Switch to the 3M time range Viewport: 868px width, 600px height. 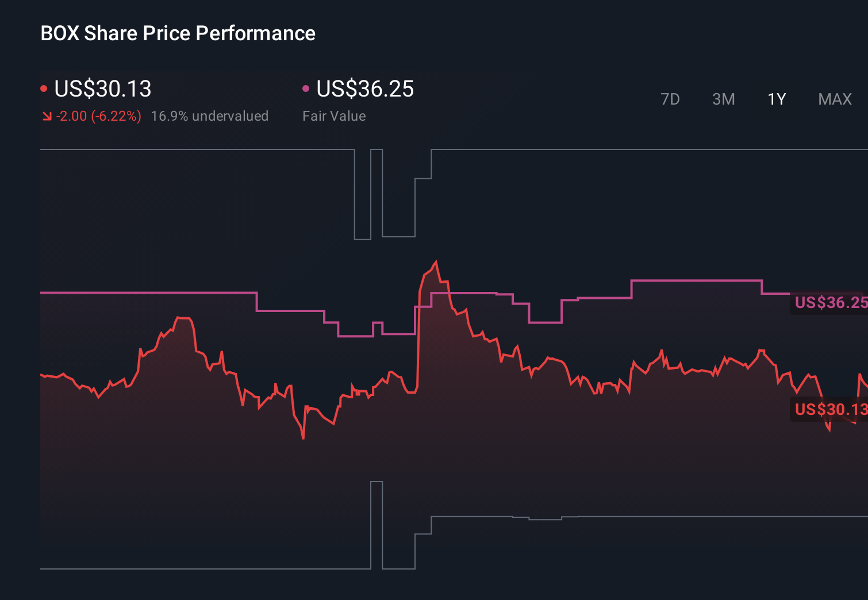coord(724,99)
